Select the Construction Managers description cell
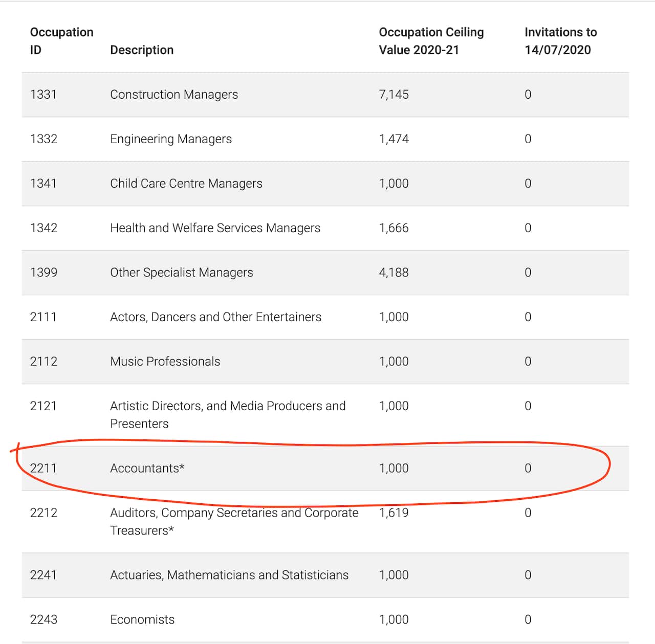Viewport: 655px width, 644px height. (x=174, y=95)
